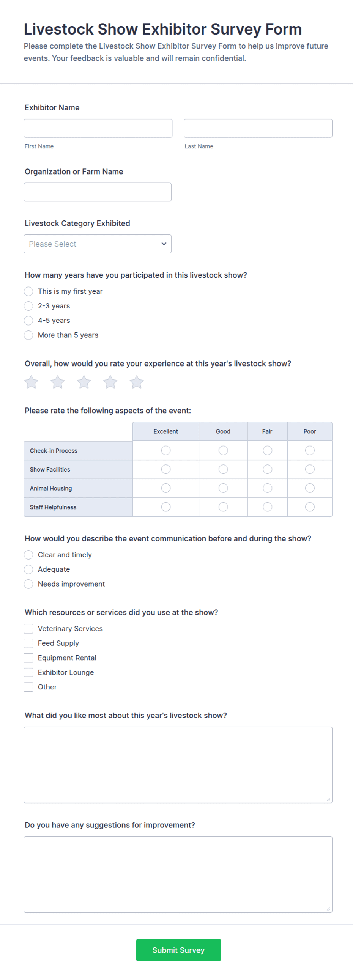Rate Show Facilities as Good
This screenshot has width=353, height=980.
(223, 469)
